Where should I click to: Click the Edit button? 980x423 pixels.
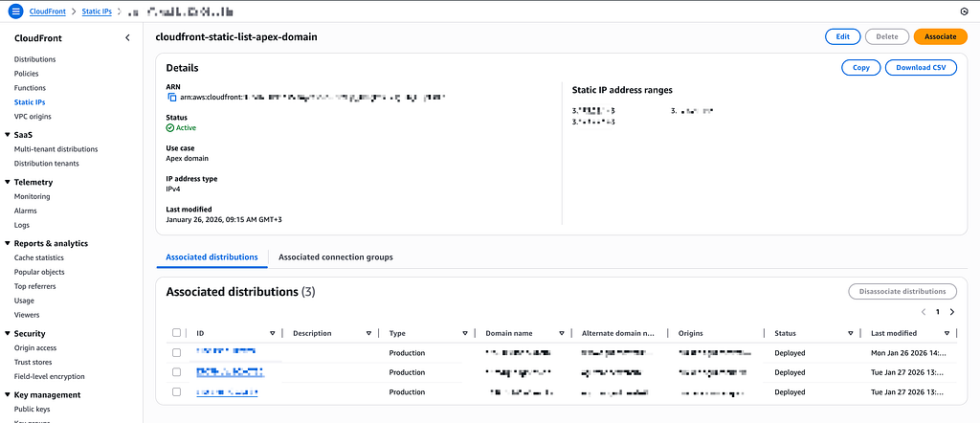(x=843, y=37)
